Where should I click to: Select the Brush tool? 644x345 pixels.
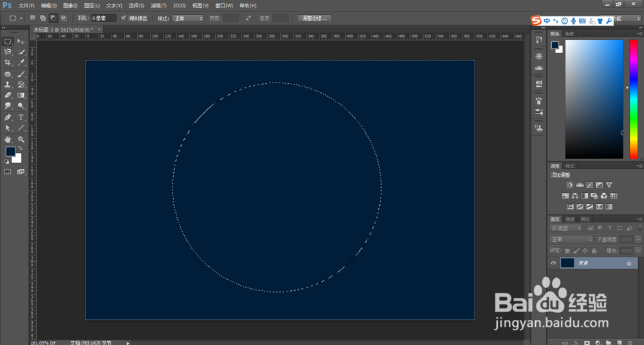(x=21, y=74)
